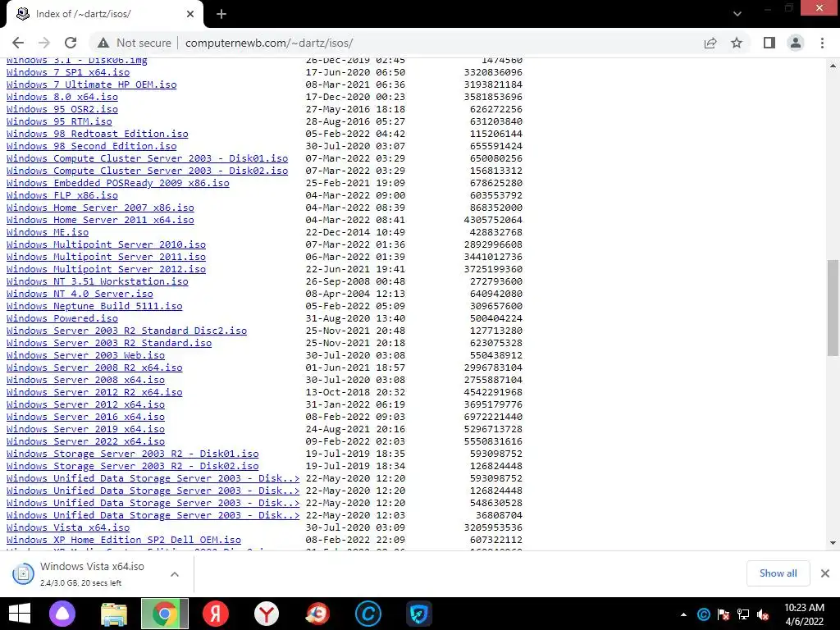
Task: Click Windows NT 4.0 Server.iso link
Action: click(80, 294)
